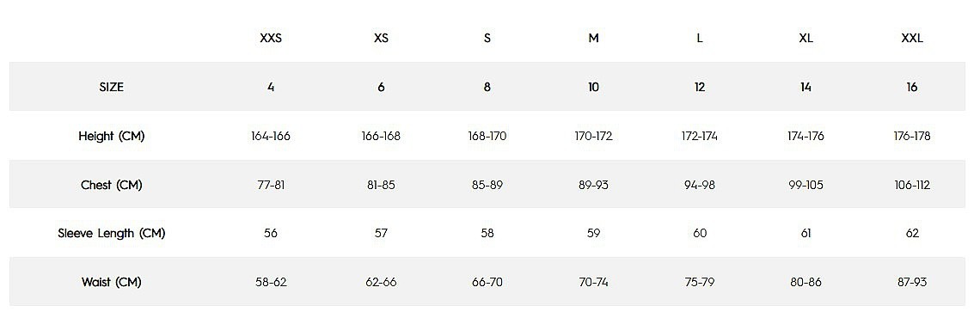Click the Chest (CM) row label

click(111, 185)
